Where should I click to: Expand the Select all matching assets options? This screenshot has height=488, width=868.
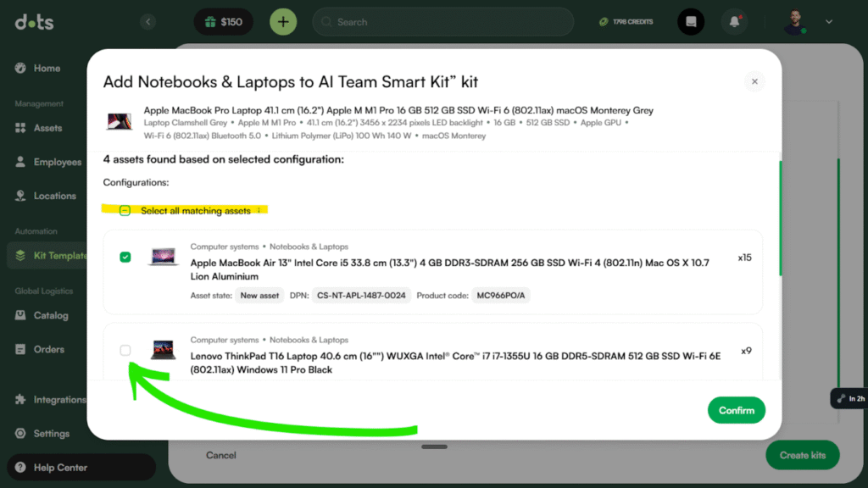[x=260, y=210]
